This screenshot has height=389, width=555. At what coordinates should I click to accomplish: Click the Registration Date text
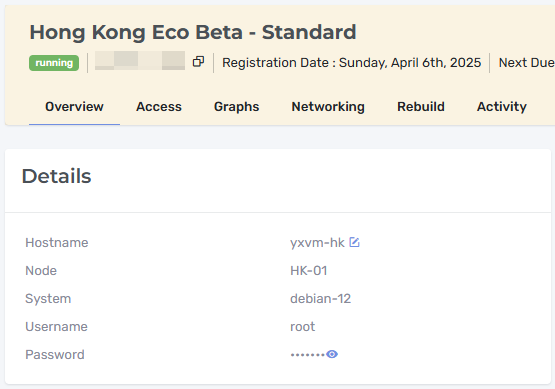point(351,63)
